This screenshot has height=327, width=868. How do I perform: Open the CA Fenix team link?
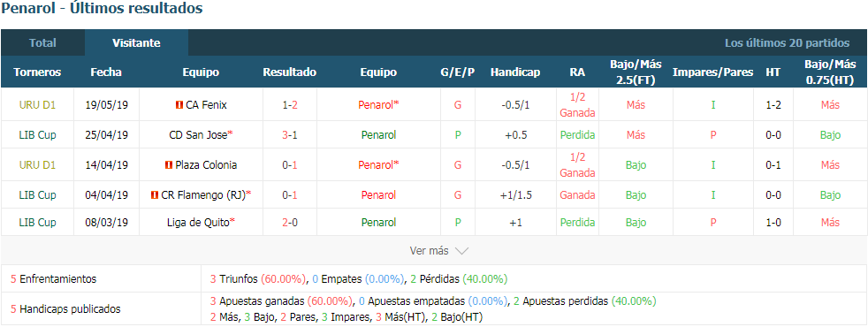click(206, 104)
